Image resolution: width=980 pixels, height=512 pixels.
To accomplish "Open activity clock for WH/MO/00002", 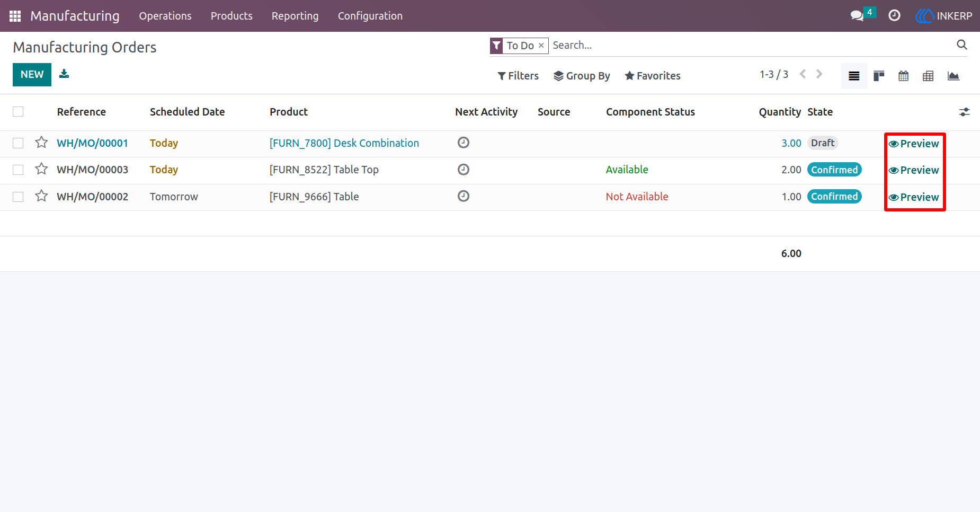I will pyautogui.click(x=464, y=196).
